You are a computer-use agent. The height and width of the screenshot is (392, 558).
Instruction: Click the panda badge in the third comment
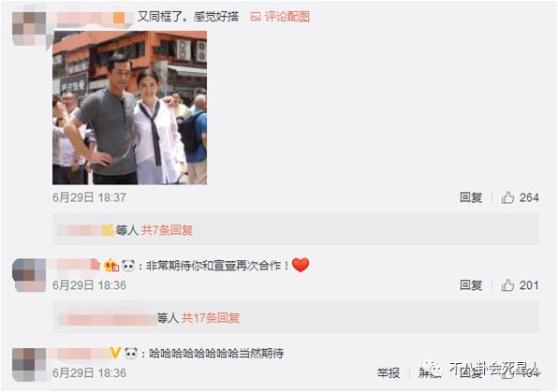tap(131, 354)
